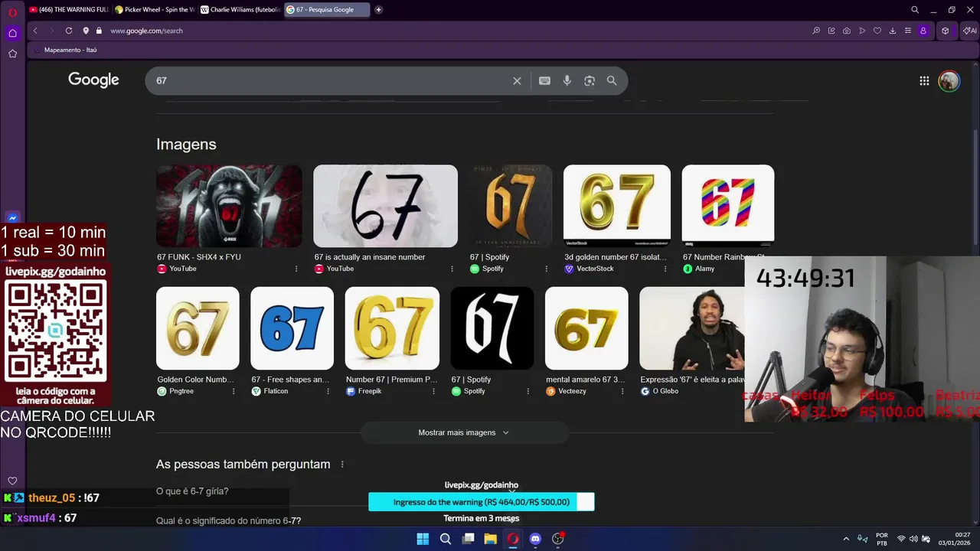Open blue 67 Flaticon image
This screenshot has height=551, width=980.
click(292, 328)
